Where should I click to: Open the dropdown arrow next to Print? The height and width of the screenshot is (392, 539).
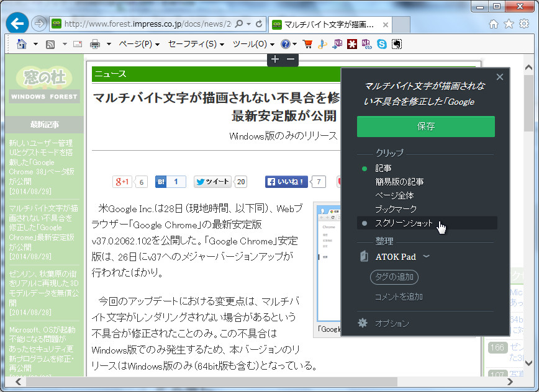[x=109, y=44]
